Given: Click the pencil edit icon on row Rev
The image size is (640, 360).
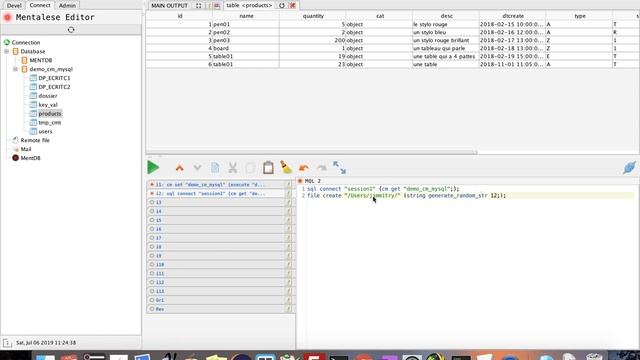Looking at the screenshot, I should click(x=289, y=309).
